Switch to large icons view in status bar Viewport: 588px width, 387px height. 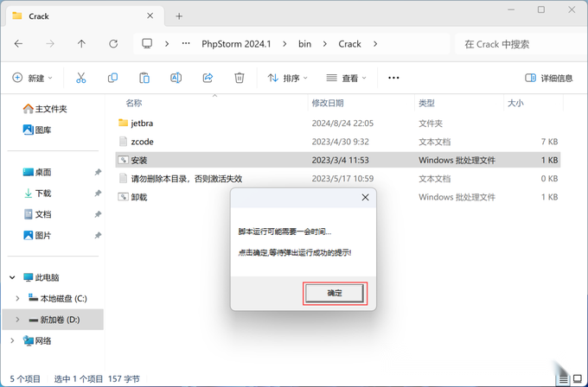[x=578, y=379]
